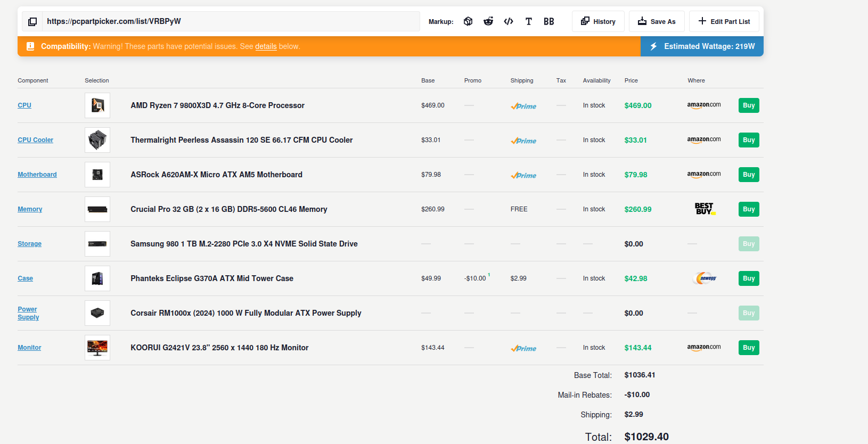The height and width of the screenshot is (444, 868).
Task: View ASRock A620AM-X motherboard thumbnail
Action: click(97, 175)
